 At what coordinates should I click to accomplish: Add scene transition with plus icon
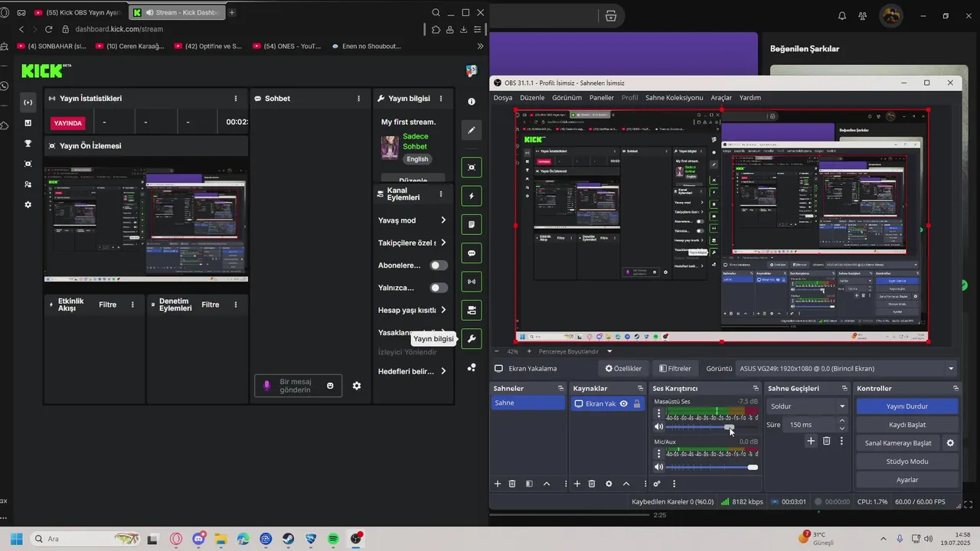811,441
